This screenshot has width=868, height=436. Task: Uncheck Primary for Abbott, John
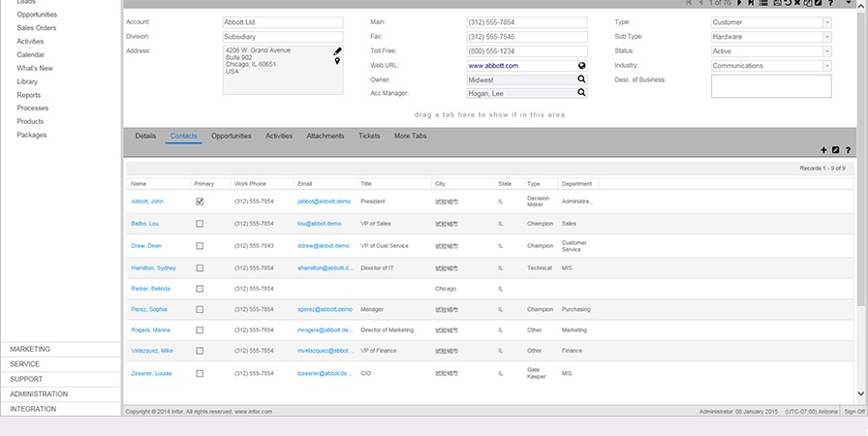[200, 202]
